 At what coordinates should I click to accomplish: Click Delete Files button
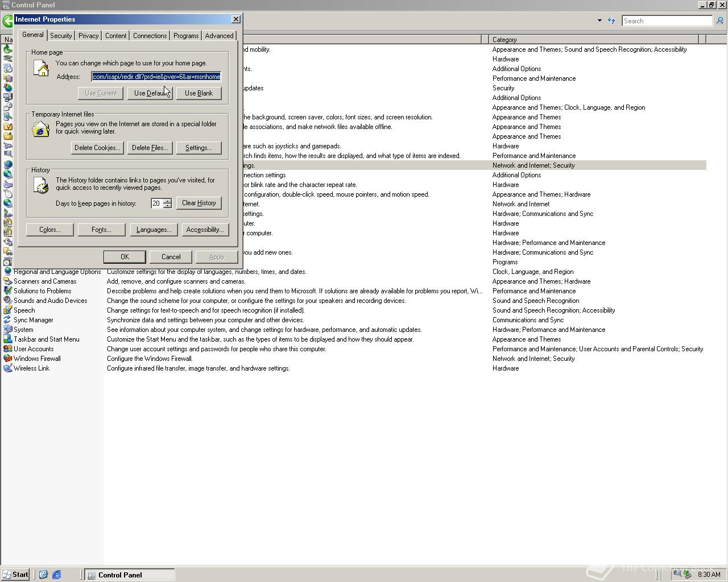click(150, 148)
